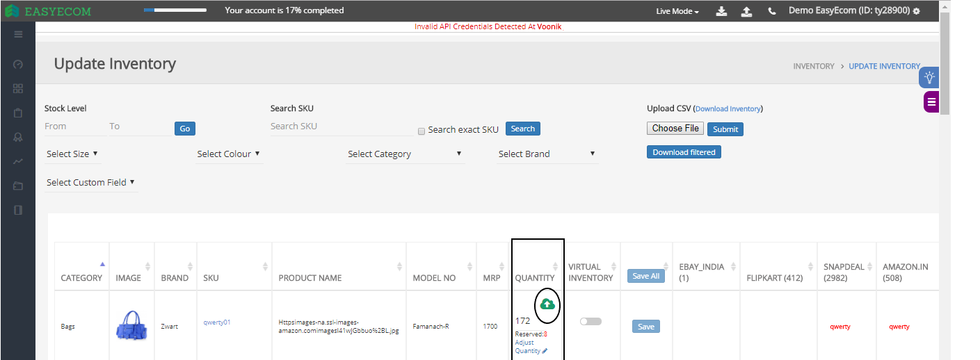Sort by Image column arrows
Screen dimensions: 980x360
147,267
